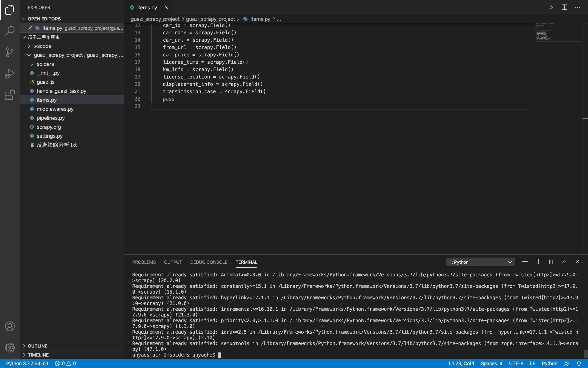Maximize the panel with the up chevron
Image resolution: width=588 pixels, height=368 pixels.
click(x=564, y=262)
